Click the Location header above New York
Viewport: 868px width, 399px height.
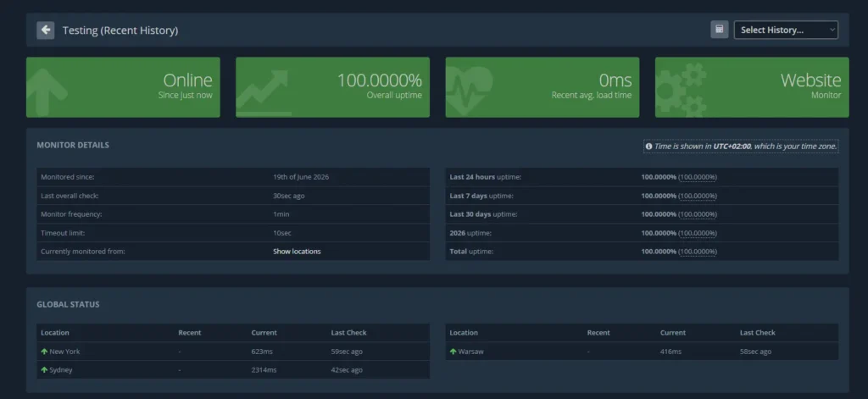(x=55, y=333)
